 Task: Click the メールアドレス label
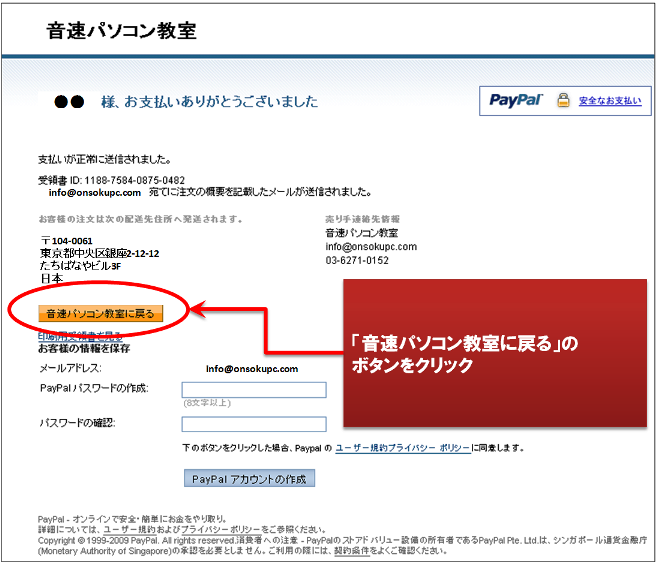coord(70,368)
